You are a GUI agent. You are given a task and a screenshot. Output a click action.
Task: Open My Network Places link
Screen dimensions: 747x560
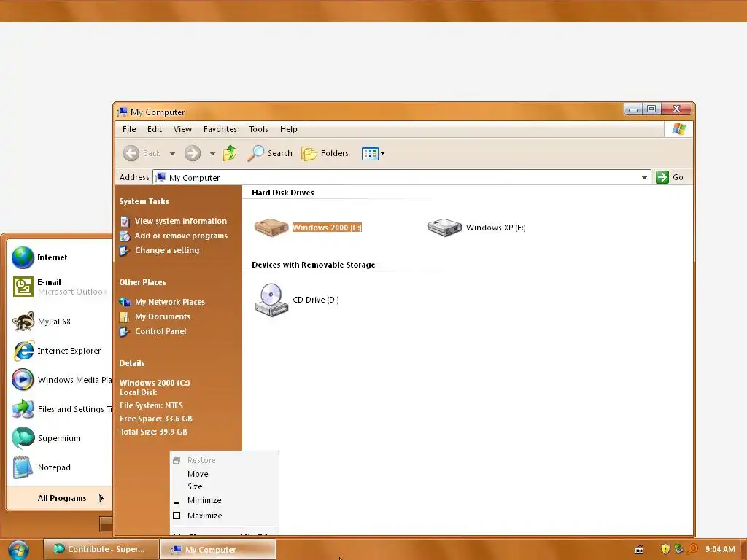pyautogui.click(x=169, y=302)
